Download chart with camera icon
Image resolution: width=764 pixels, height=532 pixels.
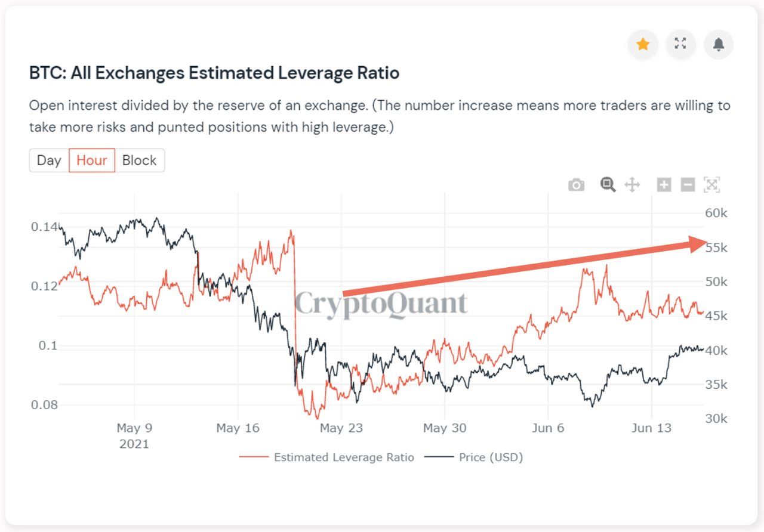pyautogui.click(x=576, y=185)
